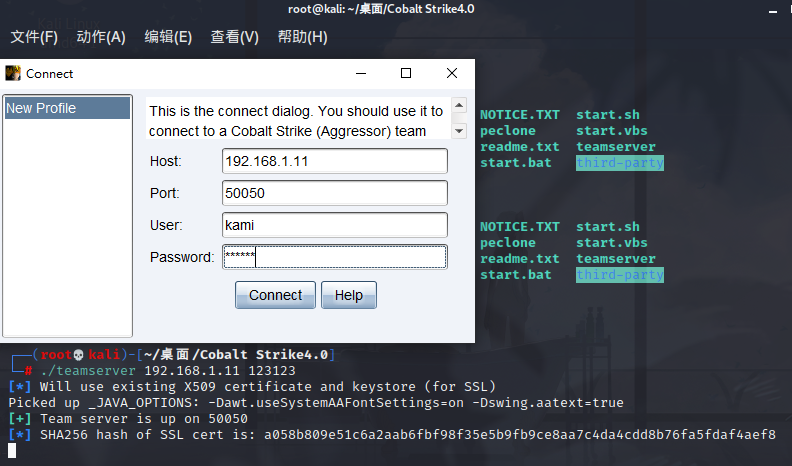Close the Connect dialog

[x=452, y=73]
